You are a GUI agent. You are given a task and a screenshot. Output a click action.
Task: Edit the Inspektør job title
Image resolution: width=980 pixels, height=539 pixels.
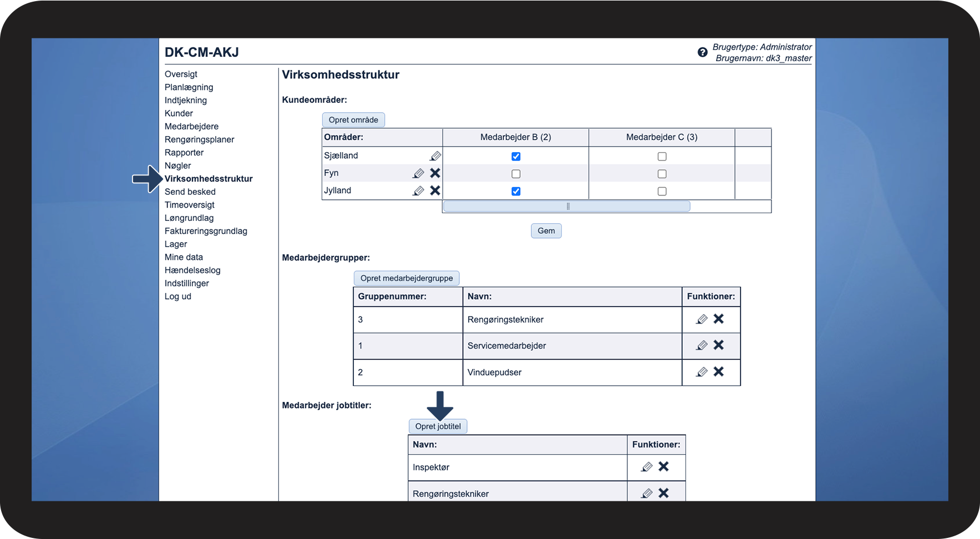(x=647, y=467)
